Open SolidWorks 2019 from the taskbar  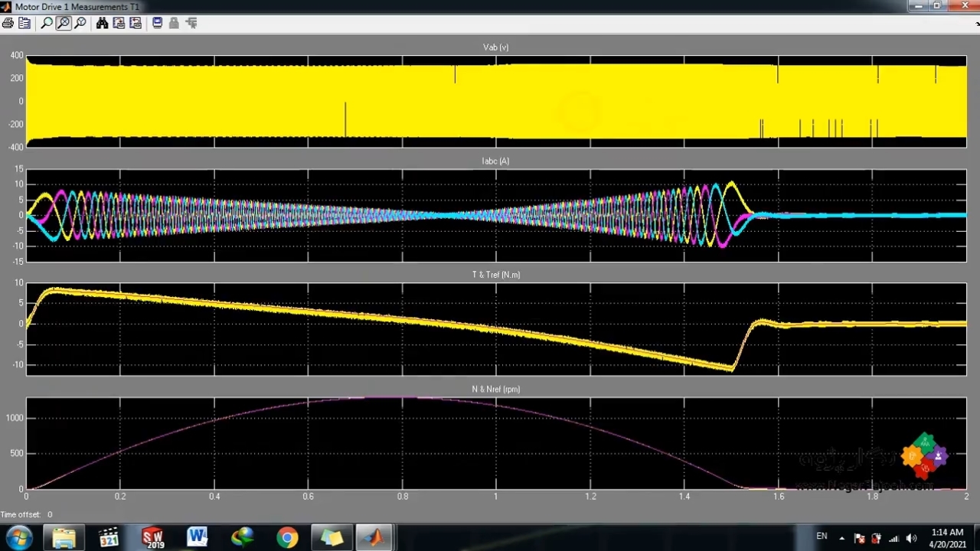pyautogui.click(x=153, y=537)
